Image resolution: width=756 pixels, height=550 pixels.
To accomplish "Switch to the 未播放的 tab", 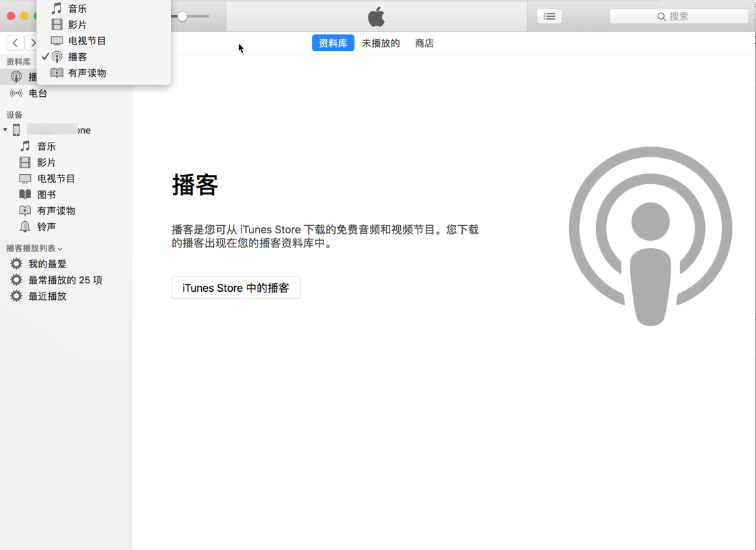I will click(x=381, y=43).
